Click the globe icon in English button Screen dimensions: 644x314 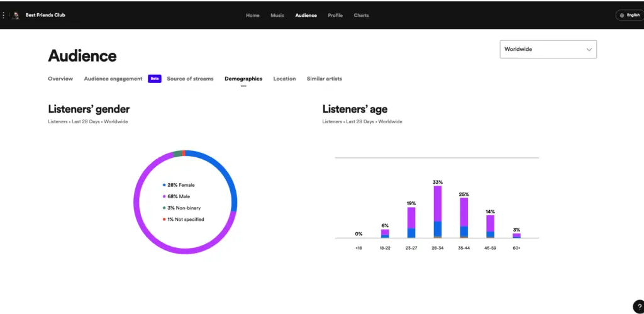622,15
